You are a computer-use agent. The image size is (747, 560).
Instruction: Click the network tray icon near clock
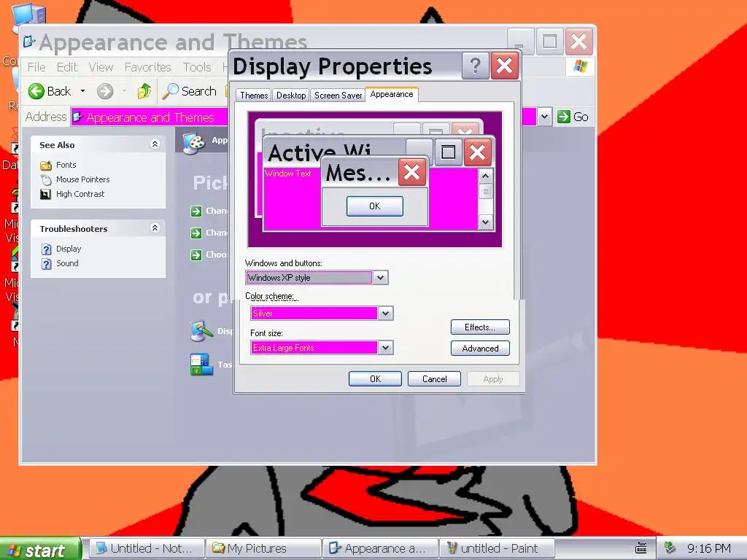coord(670,548)
